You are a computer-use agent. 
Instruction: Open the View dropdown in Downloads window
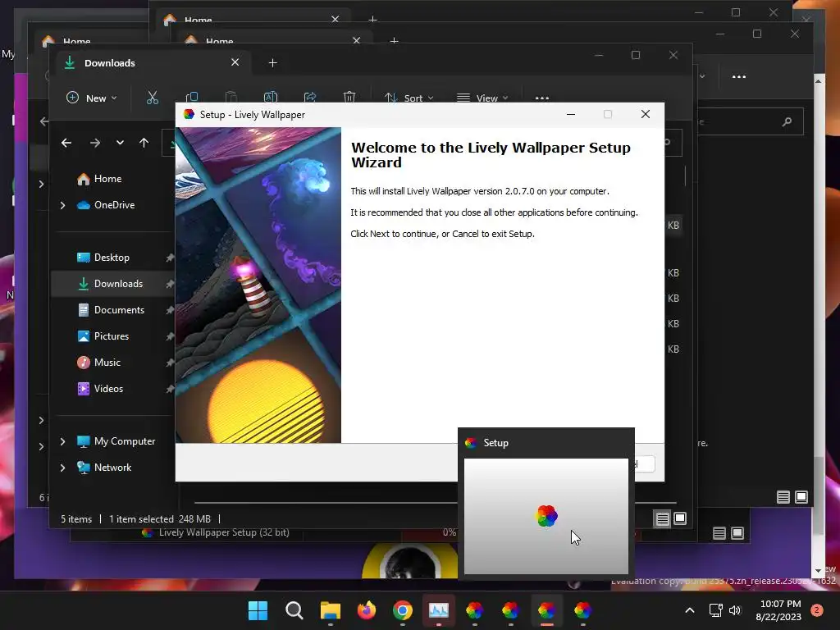[x=482, y=98]
